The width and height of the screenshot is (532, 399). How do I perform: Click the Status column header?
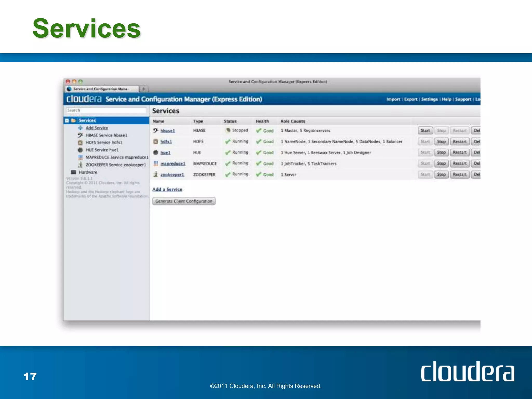coord(230,121)
